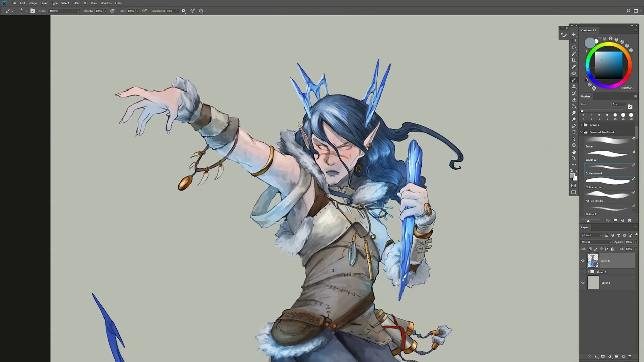Select the Paint Bucket tool
This screenshot has width=644, height=362.
pos(573,106)
